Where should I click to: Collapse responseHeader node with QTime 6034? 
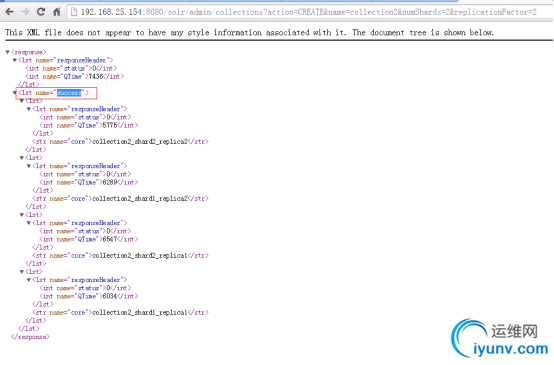pyautogui.click(x=29, y=279)
